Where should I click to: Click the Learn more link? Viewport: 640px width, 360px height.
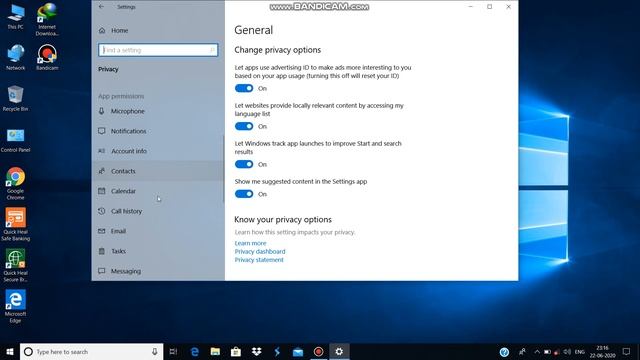coord(250,243)
